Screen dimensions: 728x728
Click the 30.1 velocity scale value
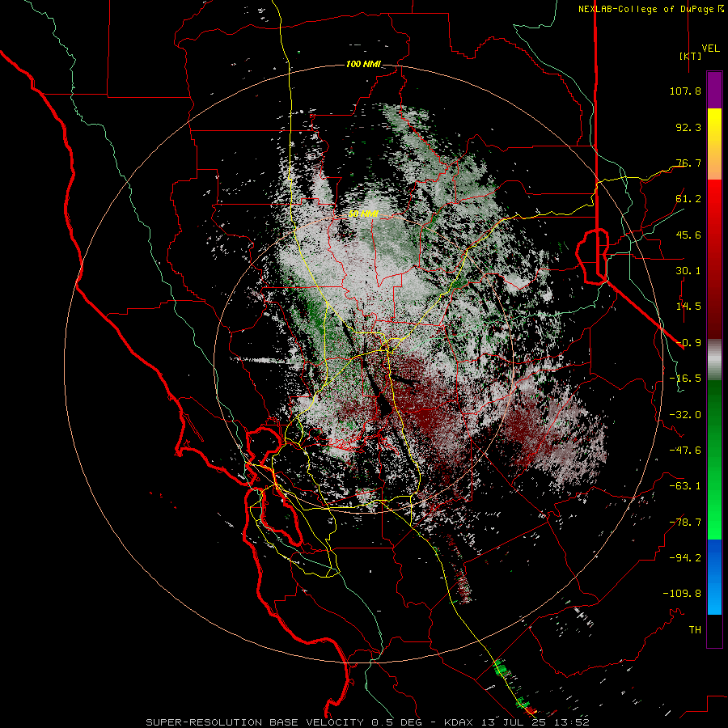(688, 271)
